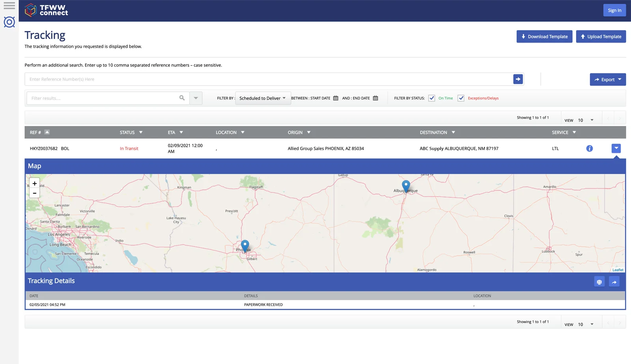Print the tracking details
Image resolution: width=631 pixels, height=364 pixels.
pyautogui.click(x=599, y=282)
